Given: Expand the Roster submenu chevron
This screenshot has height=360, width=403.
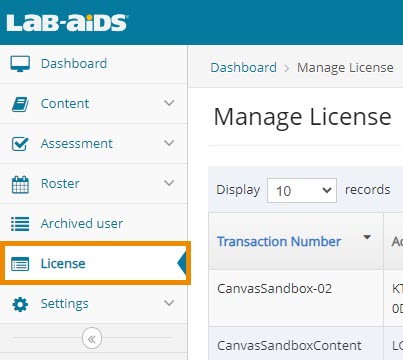Looking at the screenshot, I should tap(169, 183).
